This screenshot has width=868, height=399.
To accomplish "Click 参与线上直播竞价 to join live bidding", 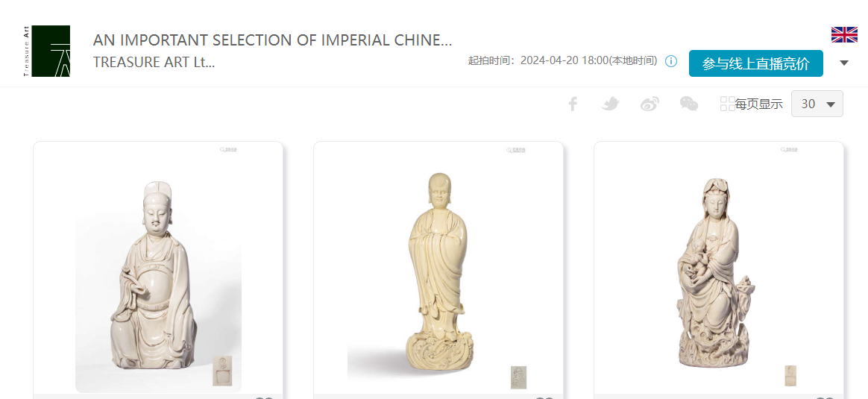I will [x=755, y=63].
